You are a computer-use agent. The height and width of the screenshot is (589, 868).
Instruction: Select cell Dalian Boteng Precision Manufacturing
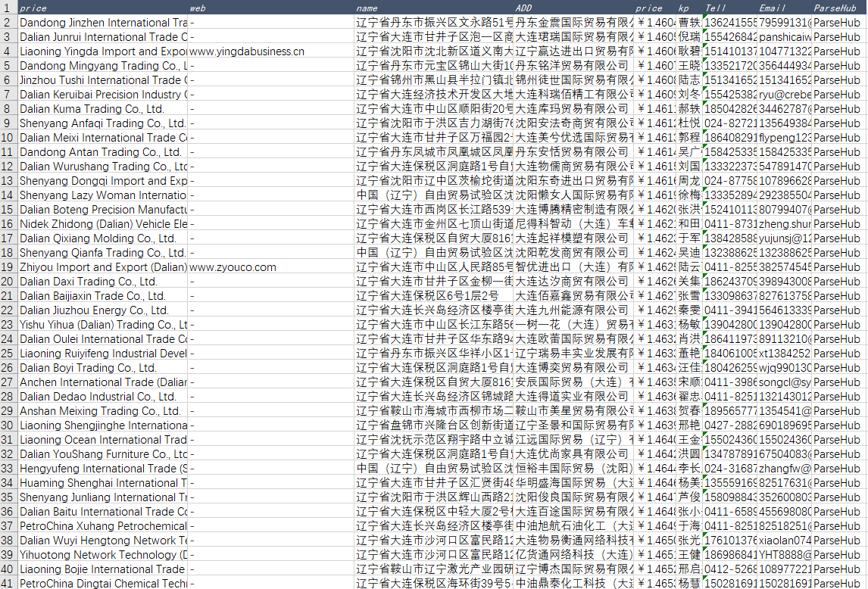(x=103, y=210)
